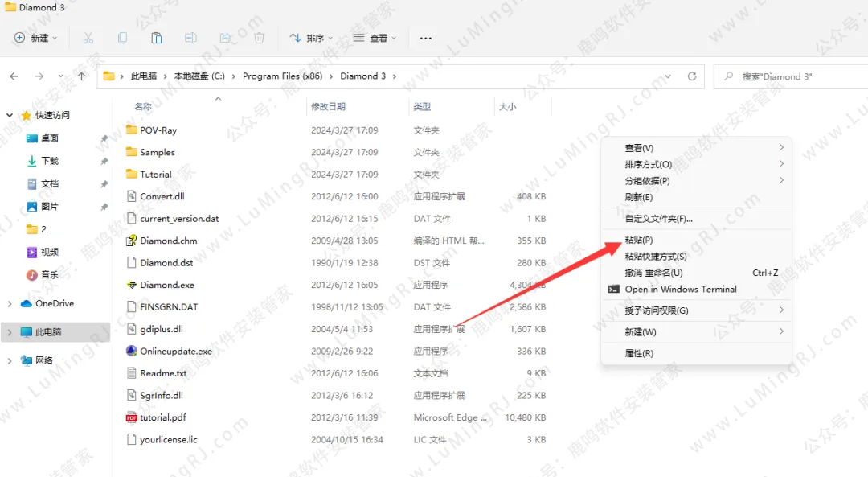The width and height of the screenshot is (868, 477).
Task: Sort files by 修改日期 column header
Action: (328, 106)
